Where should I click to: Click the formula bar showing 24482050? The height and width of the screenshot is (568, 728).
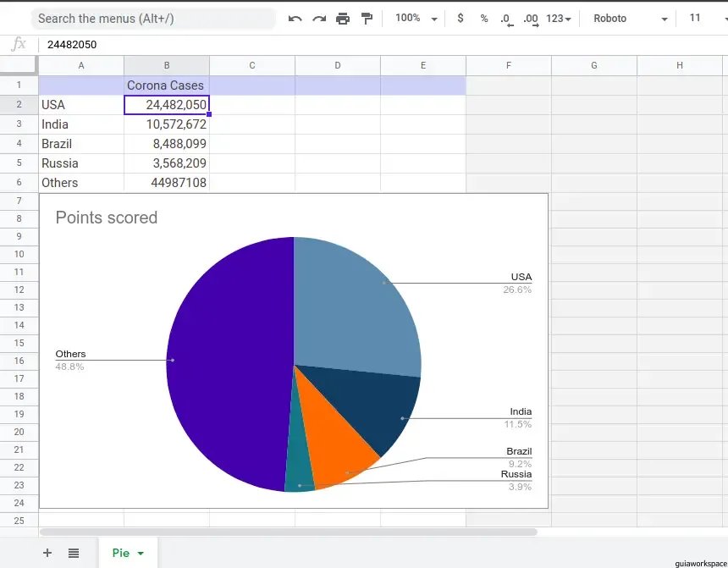point(383,45)
